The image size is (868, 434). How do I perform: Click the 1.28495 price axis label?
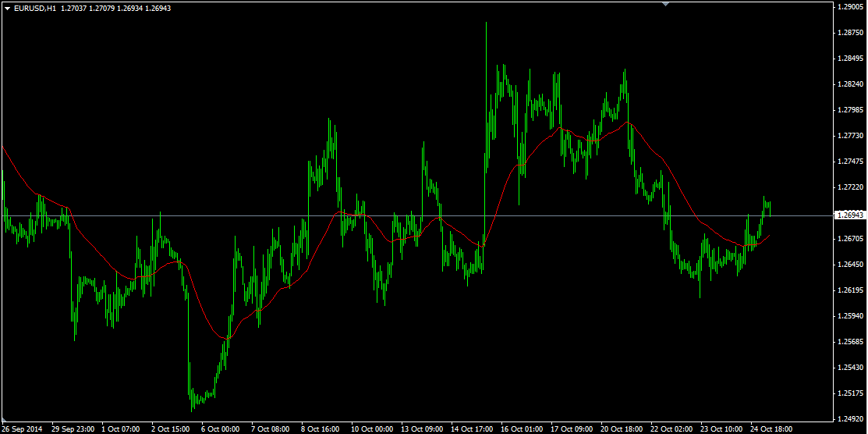(x=849, y=59)
